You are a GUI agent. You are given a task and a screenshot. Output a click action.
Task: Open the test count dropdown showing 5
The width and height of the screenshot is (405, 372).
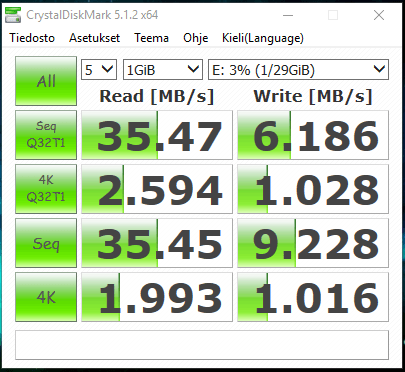99,70
